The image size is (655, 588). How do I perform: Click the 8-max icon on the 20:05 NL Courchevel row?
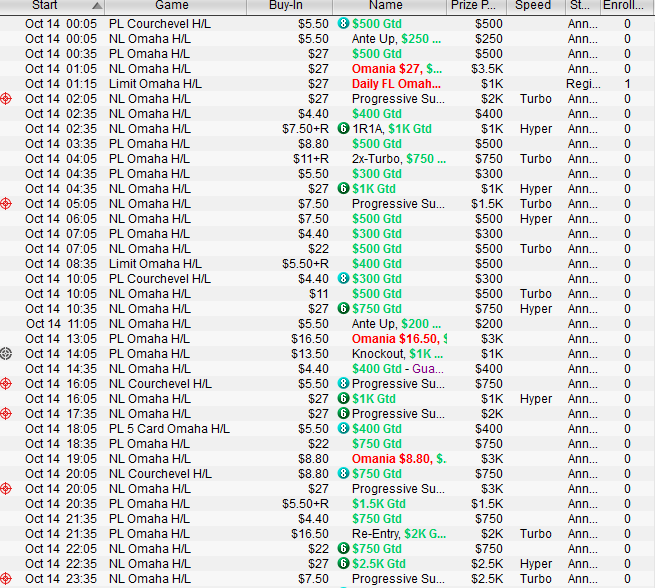[343, 474]
